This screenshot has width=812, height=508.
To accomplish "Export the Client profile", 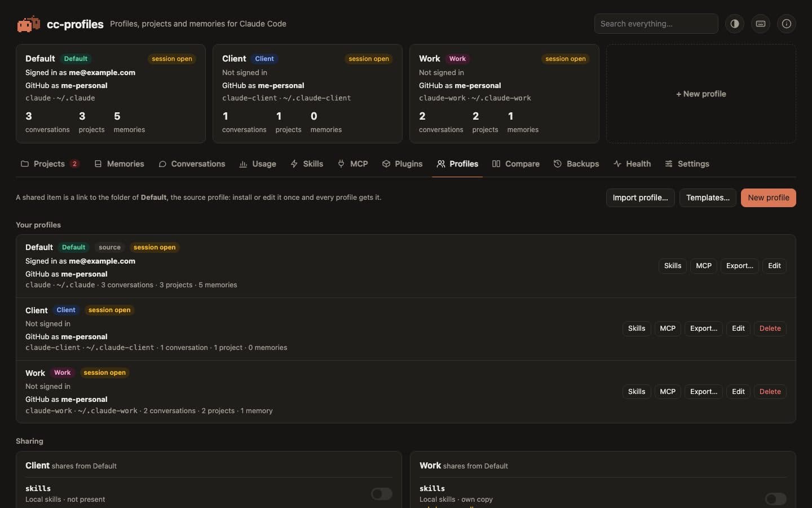I will [x=704, y=329].
